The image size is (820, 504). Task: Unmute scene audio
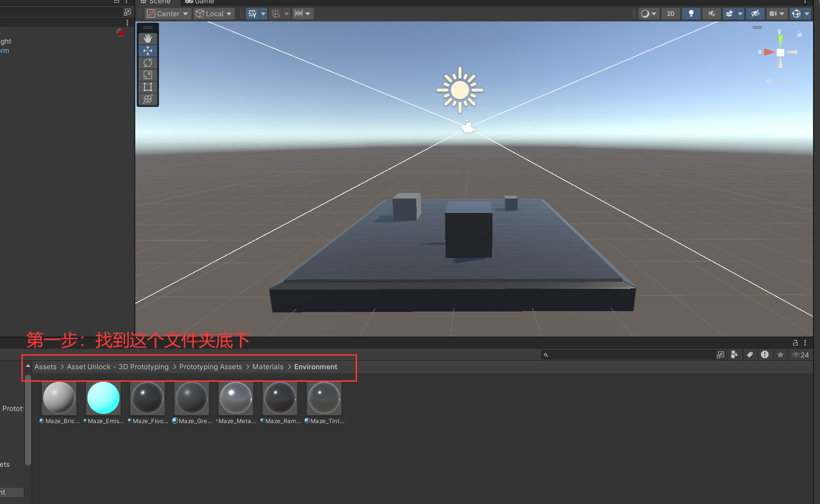[711, 13]
